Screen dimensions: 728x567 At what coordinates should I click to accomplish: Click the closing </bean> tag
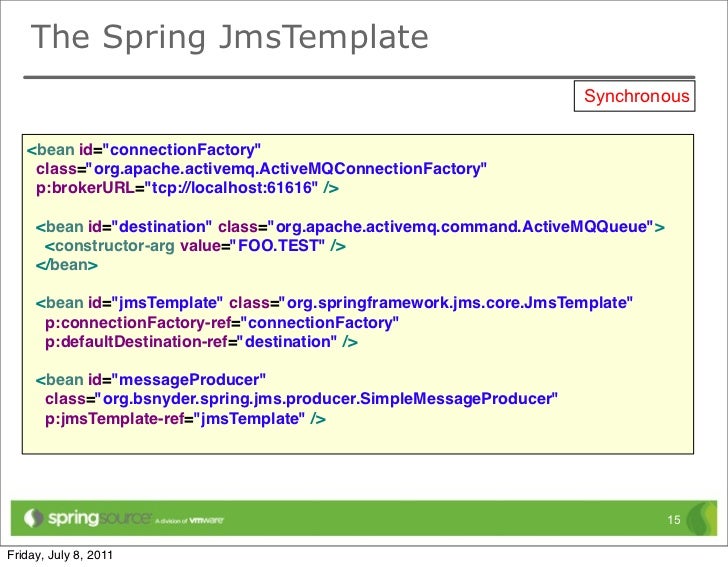67,265
